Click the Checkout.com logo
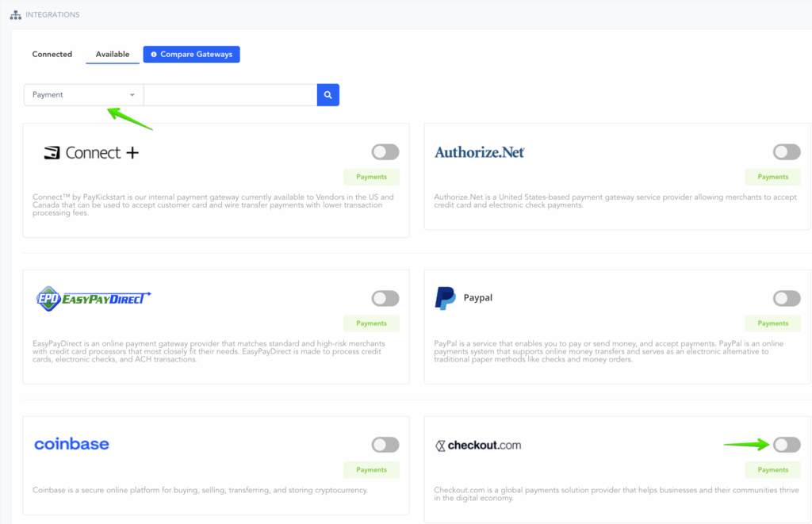The image size is (812, 524). point(479,446)
